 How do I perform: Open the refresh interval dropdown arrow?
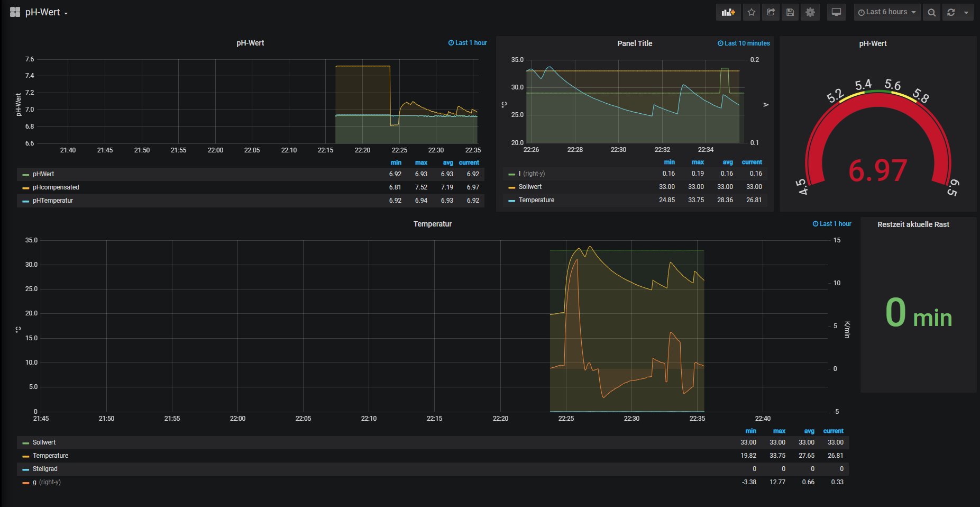point(966,12)
